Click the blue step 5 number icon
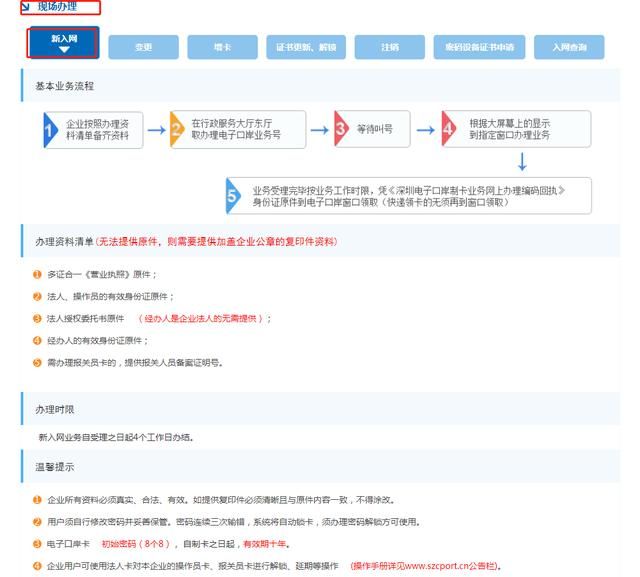 232,196
